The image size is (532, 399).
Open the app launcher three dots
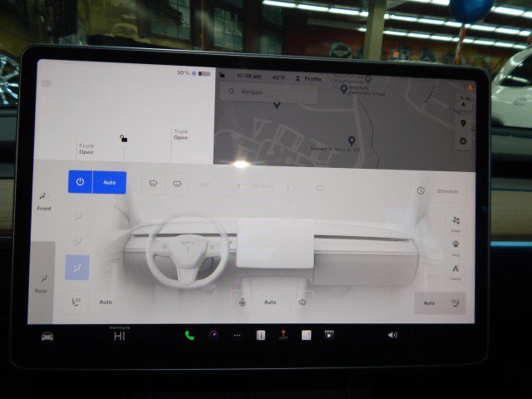pos(237,336)
